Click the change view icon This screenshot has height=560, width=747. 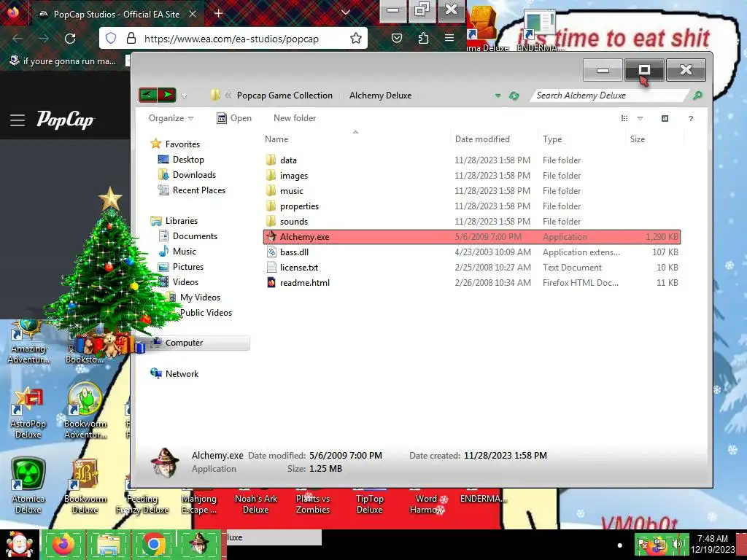624,119
